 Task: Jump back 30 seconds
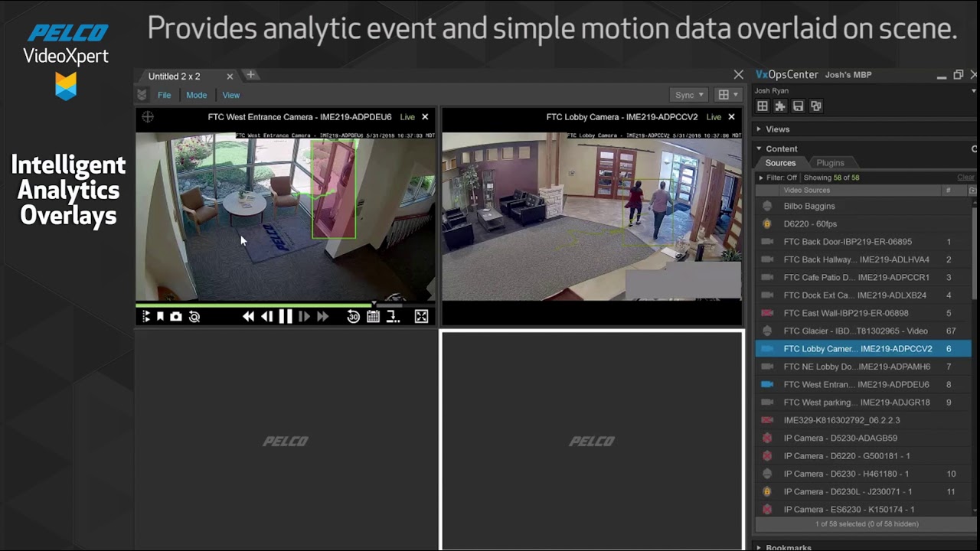pyautogui.click(x=353, y=316)
